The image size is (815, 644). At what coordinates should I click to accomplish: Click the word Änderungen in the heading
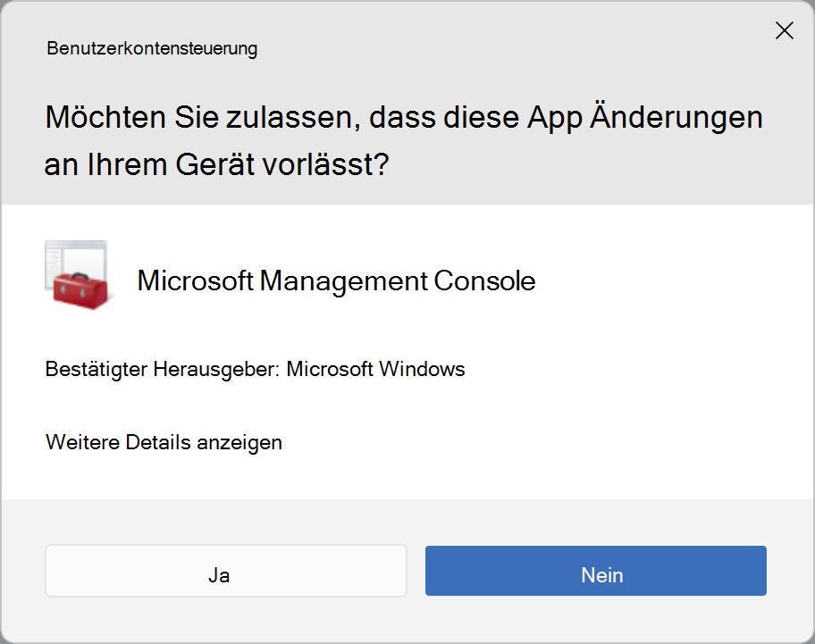(676, 118)
